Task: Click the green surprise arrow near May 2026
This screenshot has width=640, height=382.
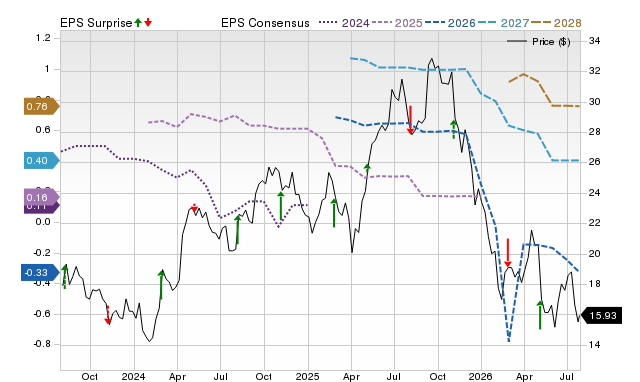Action: (540, 315)
